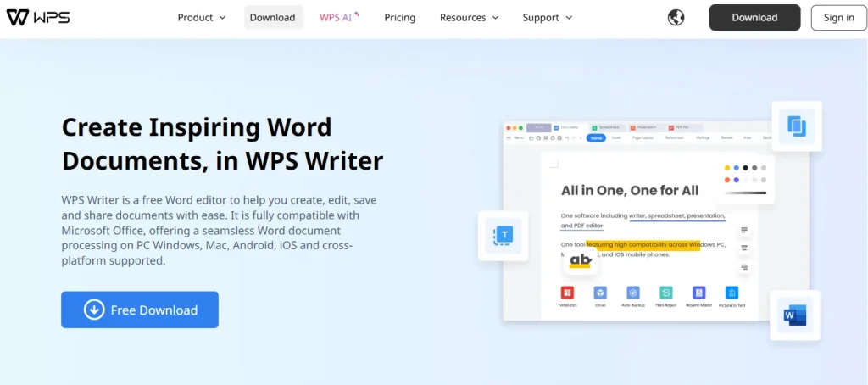
Task: Pick the yellow color swatch in palette
Action: (x=727, y=168)
